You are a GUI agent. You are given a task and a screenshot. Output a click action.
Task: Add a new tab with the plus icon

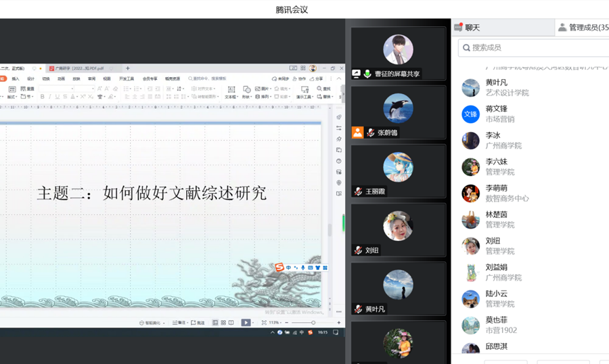(x=128, y=68)
